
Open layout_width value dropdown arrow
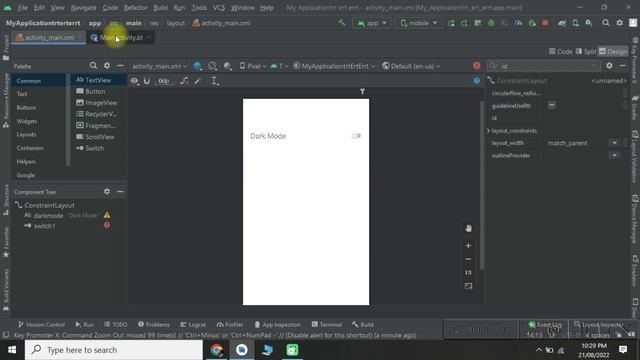click(x=614, y=143)
